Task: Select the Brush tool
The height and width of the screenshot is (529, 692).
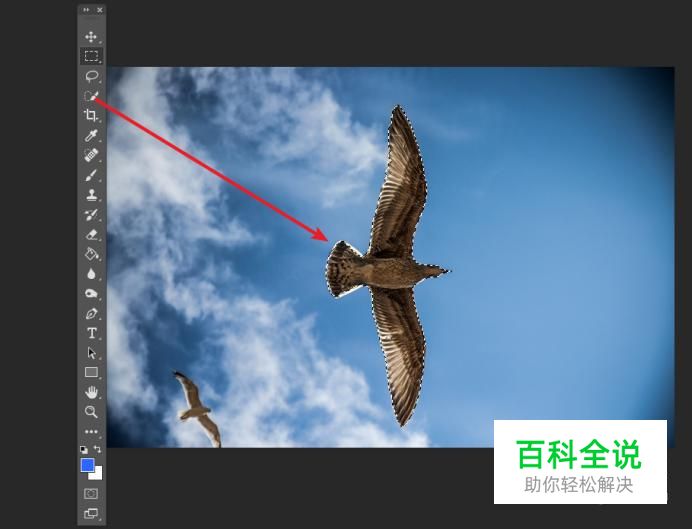Action: pos(91,175)
